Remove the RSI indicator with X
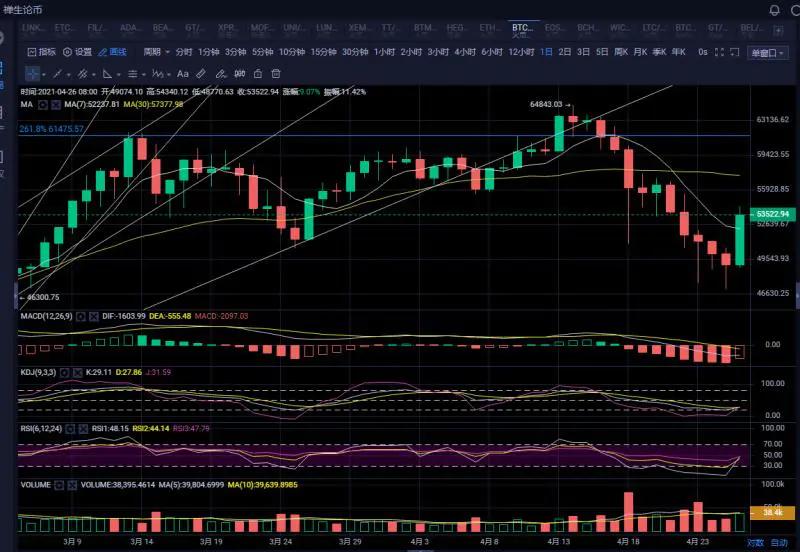 point(83,429)
